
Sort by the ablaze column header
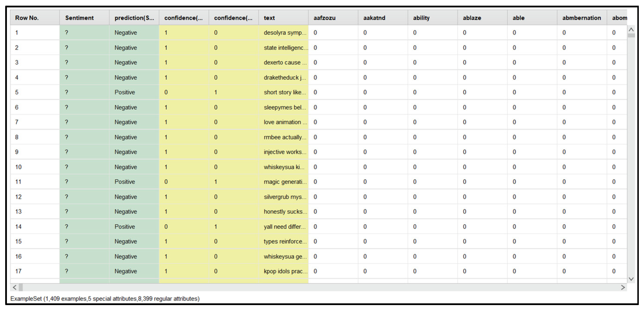point(482,18)
